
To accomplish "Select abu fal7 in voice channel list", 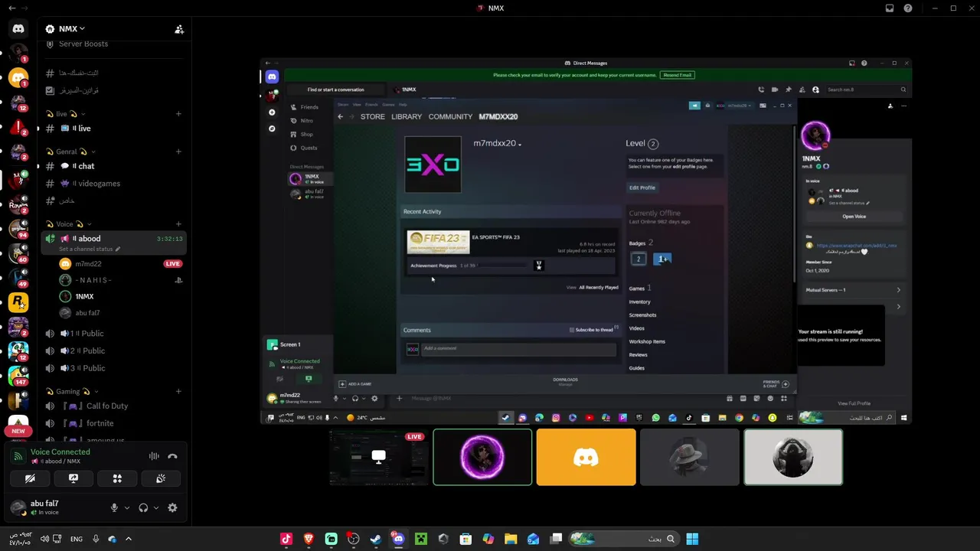I will (x=121, y=313).
